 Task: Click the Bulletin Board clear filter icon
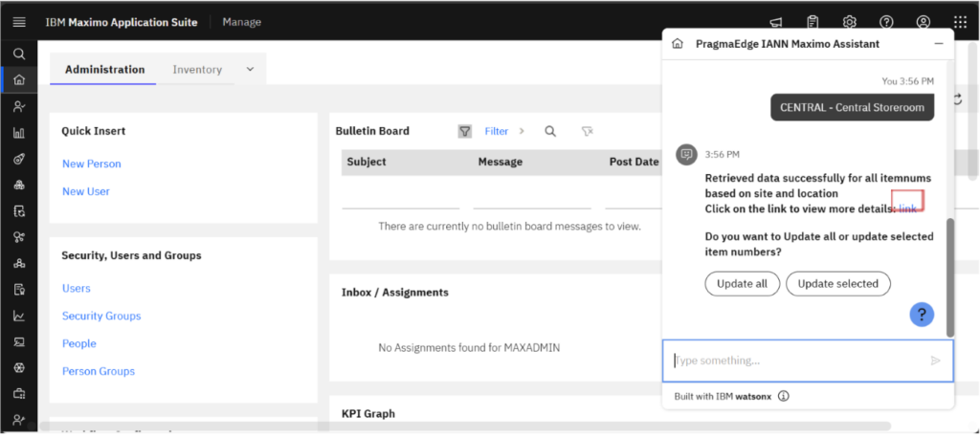click(587, 131)
